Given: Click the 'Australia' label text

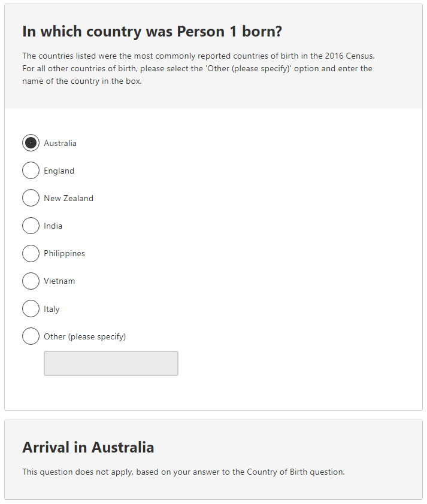Looking at the screenshot, I should coord(60,143).
